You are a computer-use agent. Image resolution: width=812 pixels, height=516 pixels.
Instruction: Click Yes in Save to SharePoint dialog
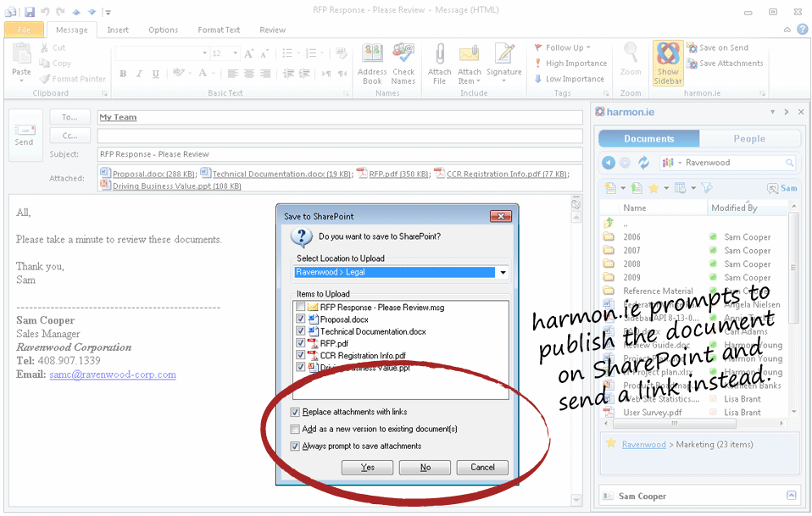367,468
